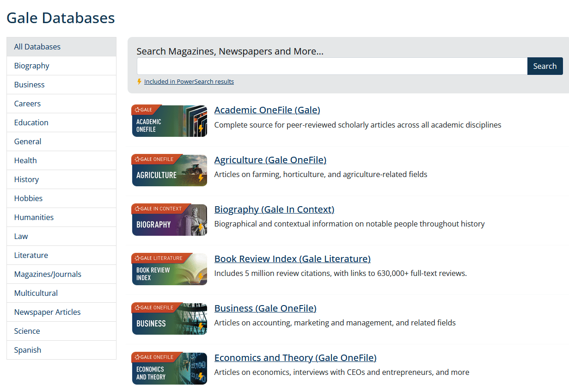
Task: Open the Education category
Action: (x=61, y=122)
